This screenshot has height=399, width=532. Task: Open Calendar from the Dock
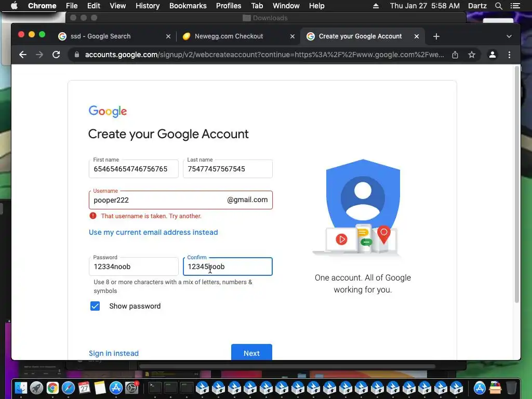coord(84,388)
